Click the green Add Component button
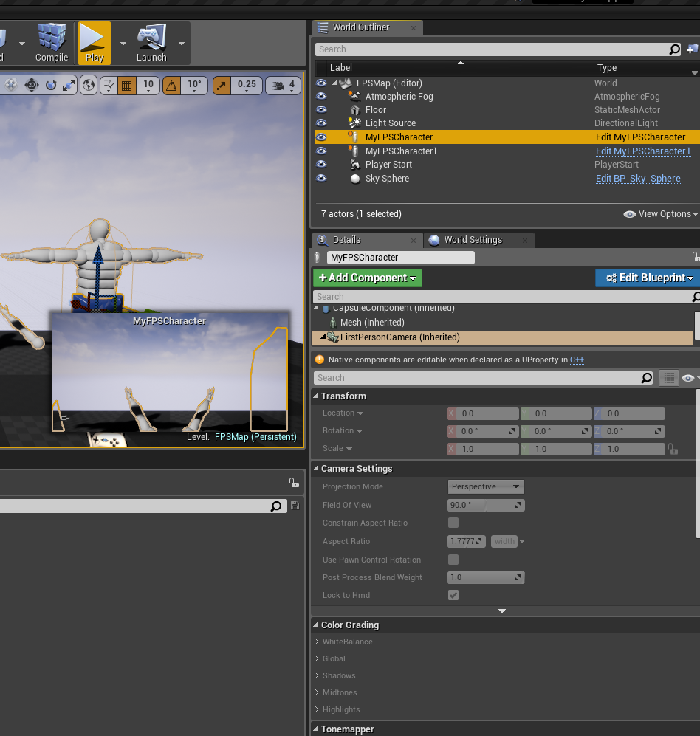 coord(368,278)
